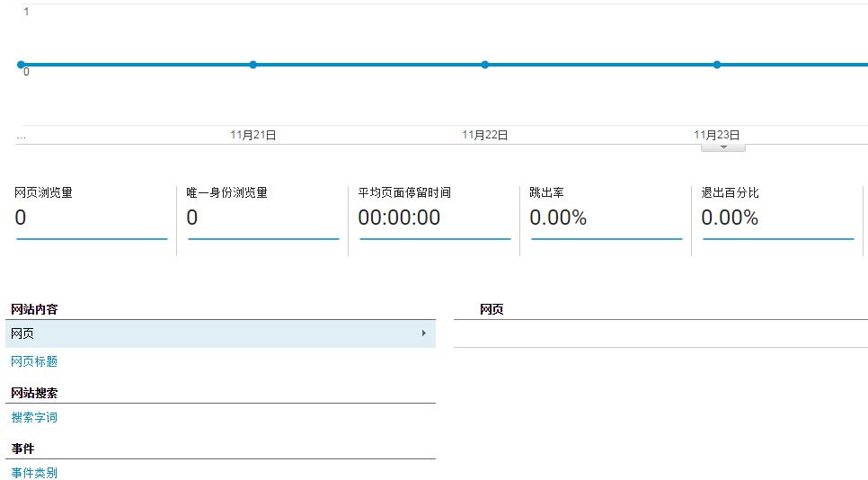
Task: Open the 搜索字词 link
Action: point(34,417)
